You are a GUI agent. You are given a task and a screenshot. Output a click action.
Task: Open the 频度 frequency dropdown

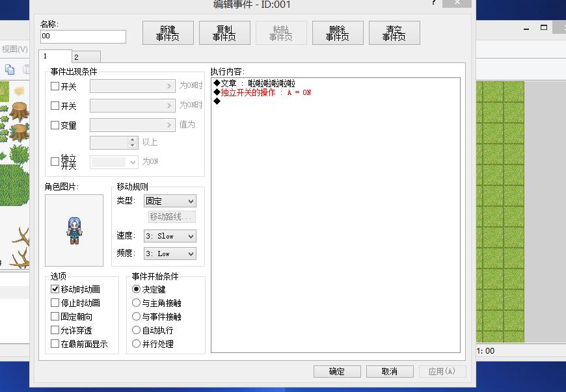(170, 254)
